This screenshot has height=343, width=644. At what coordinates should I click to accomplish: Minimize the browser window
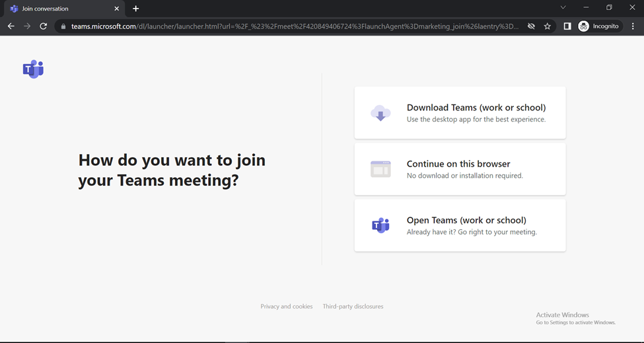(586, 7)
